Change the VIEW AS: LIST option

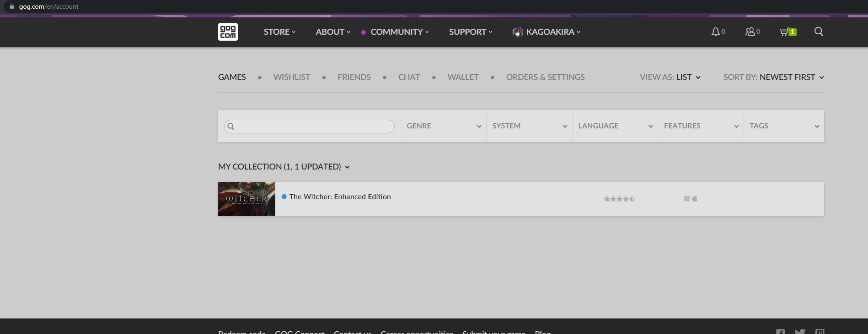coord(670,77)
